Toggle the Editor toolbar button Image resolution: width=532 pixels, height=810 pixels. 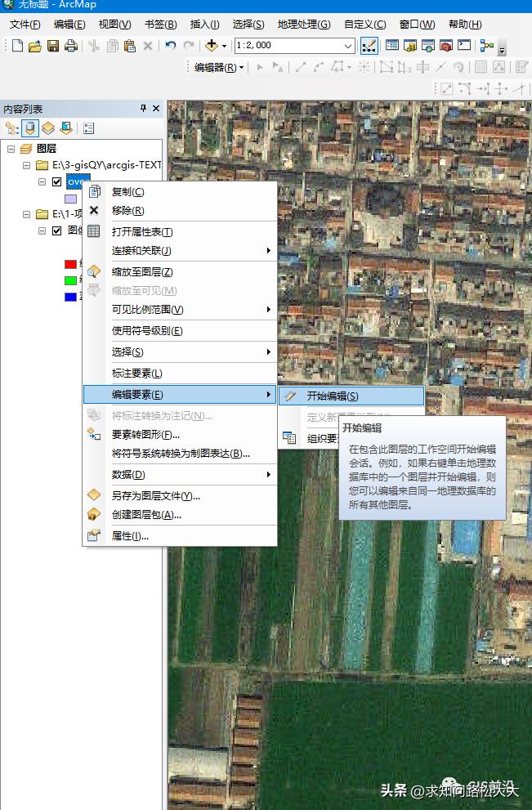369,46
